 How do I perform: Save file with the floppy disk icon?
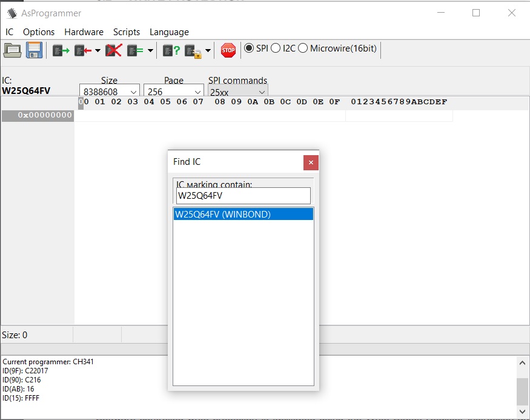(x=34, y=50)
